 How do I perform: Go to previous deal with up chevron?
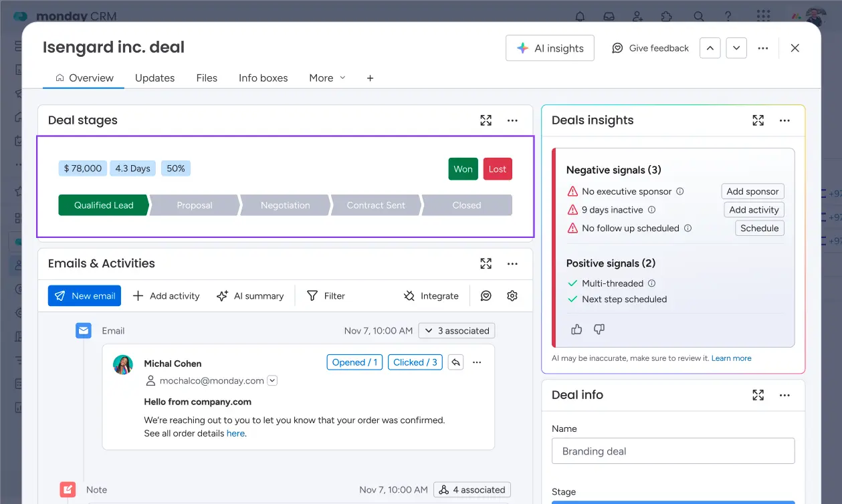pos(710,48)
